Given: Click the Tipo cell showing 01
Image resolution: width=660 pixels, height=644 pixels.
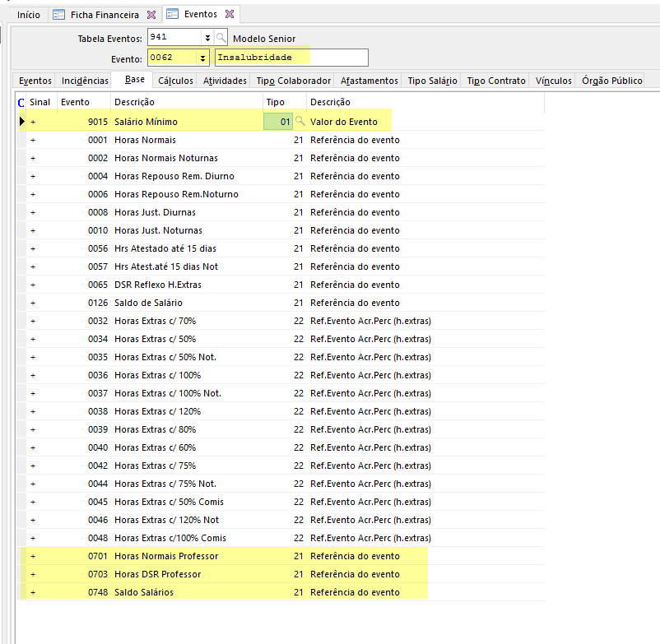Looking at the screenshot, I should coord(278,122).
